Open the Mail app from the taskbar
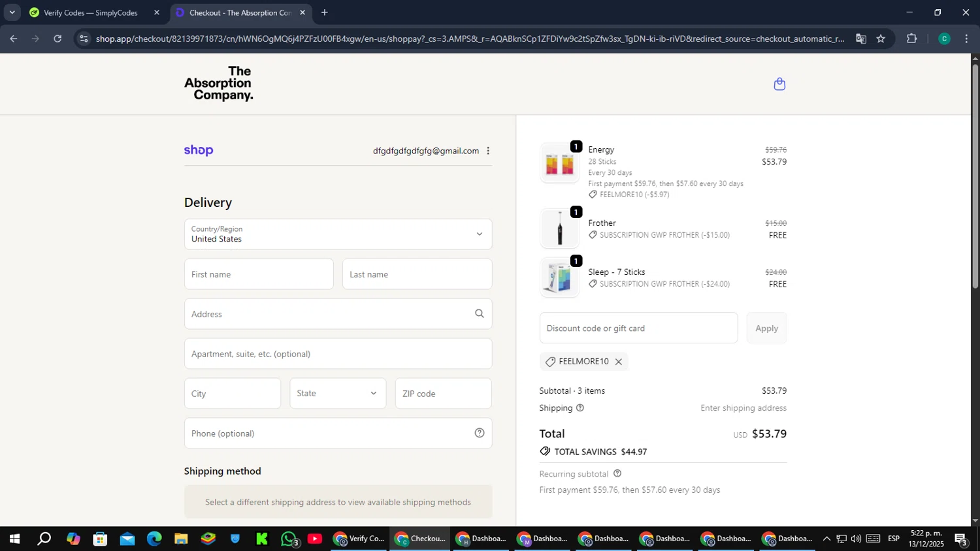This screenshot has width=980, height=551. click(127, 539)
